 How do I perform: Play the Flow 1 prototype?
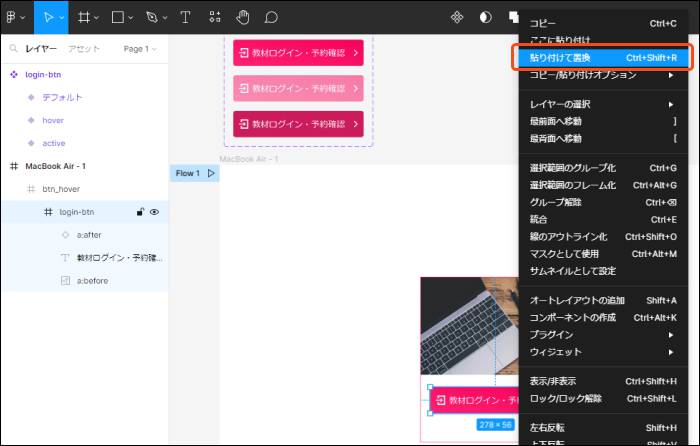click(x=211, y=173)
